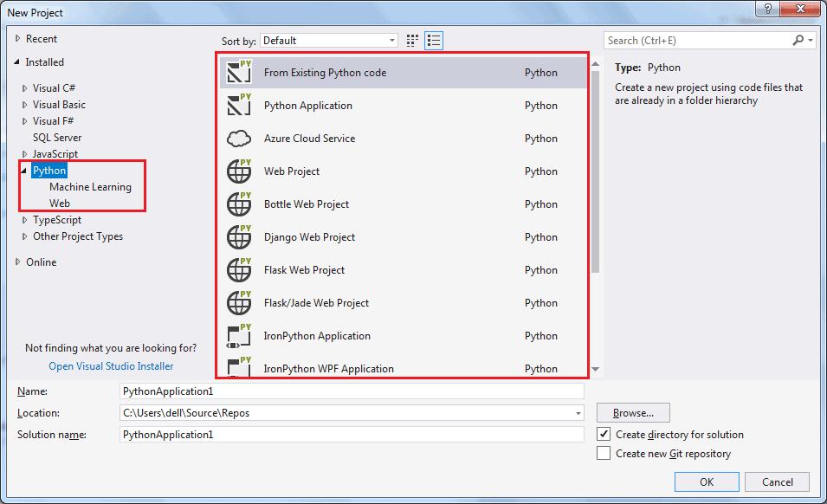
Task: Select Web under Python
Action: pos(60,203)
